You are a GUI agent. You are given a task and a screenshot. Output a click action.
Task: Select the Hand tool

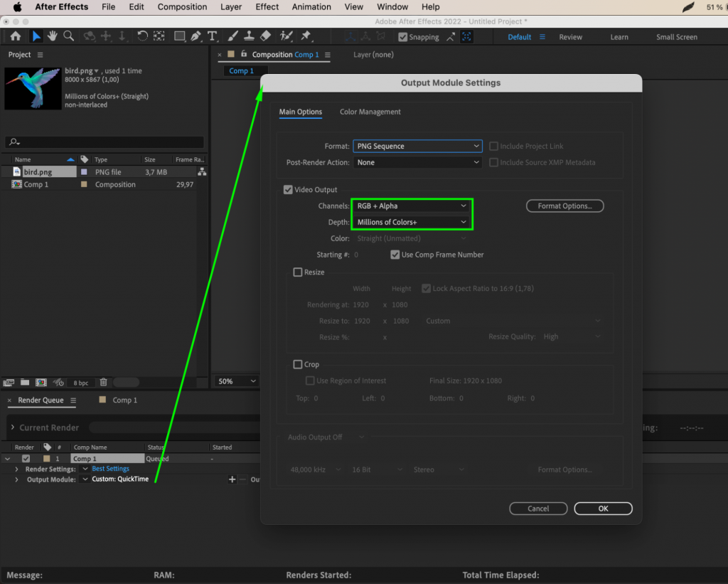[x=52, y=36]
